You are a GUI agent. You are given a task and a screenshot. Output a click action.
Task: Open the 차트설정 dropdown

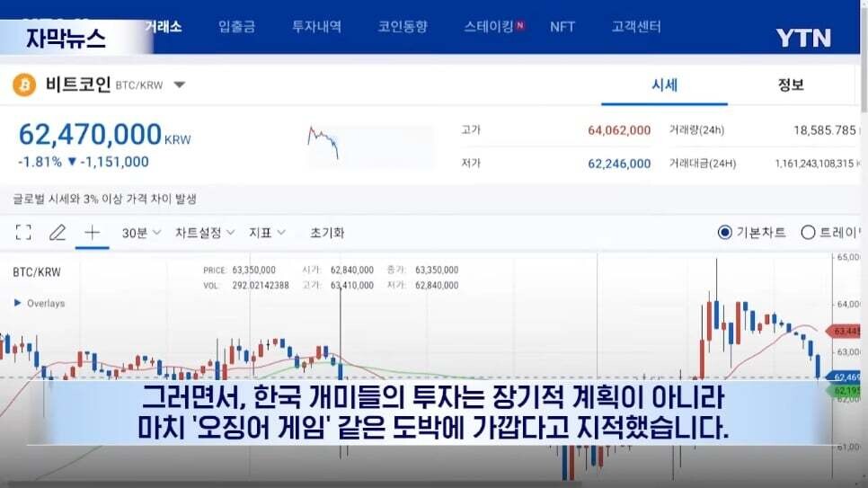coord(205,233)
